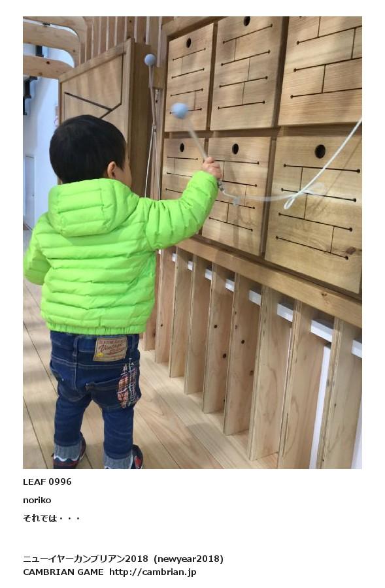Image resolution: width=385 pixels, height=588 pixels.
Task: Click the CAMBRIAN GAME footer text
Action: pyautogui.click(x=63, y=572)
